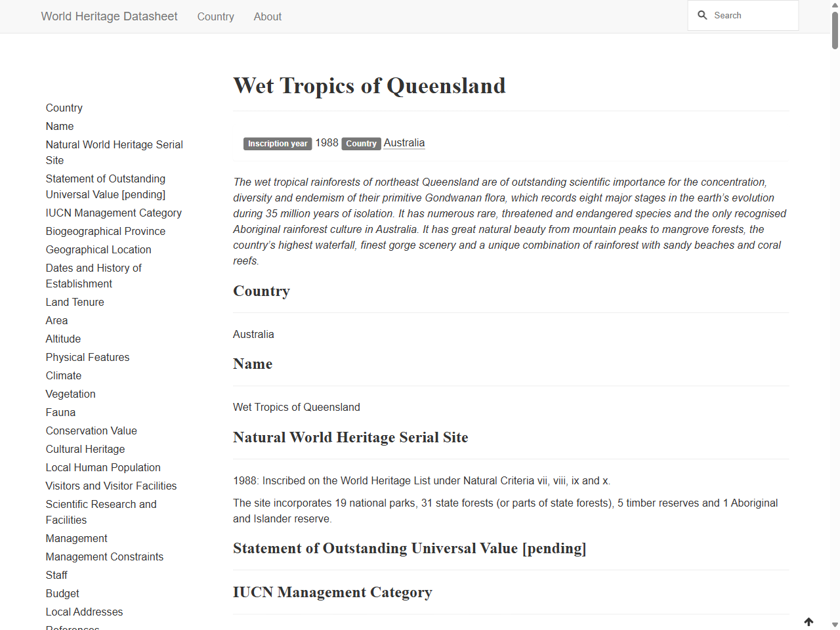
Task: Click the Cultural Heritage sidebar entry
Action: 85,449
